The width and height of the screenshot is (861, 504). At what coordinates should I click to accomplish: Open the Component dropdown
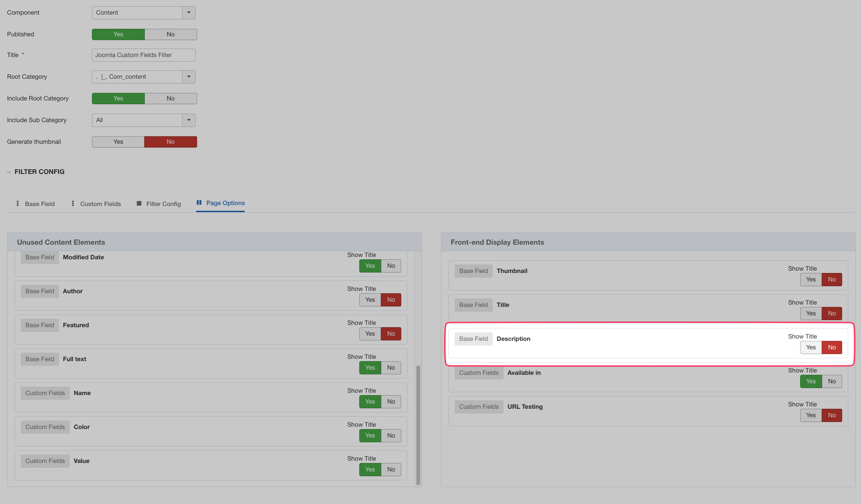[189, 13]
